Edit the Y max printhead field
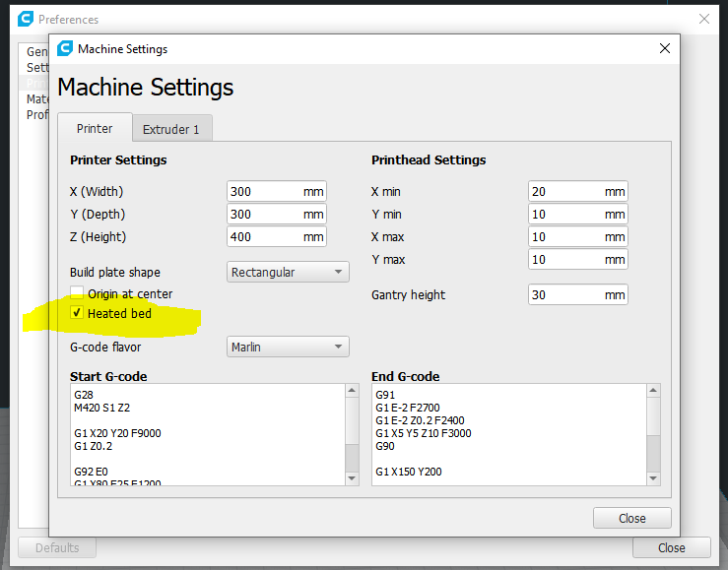This screenshot has width=728, height=570. pos(578,259)
